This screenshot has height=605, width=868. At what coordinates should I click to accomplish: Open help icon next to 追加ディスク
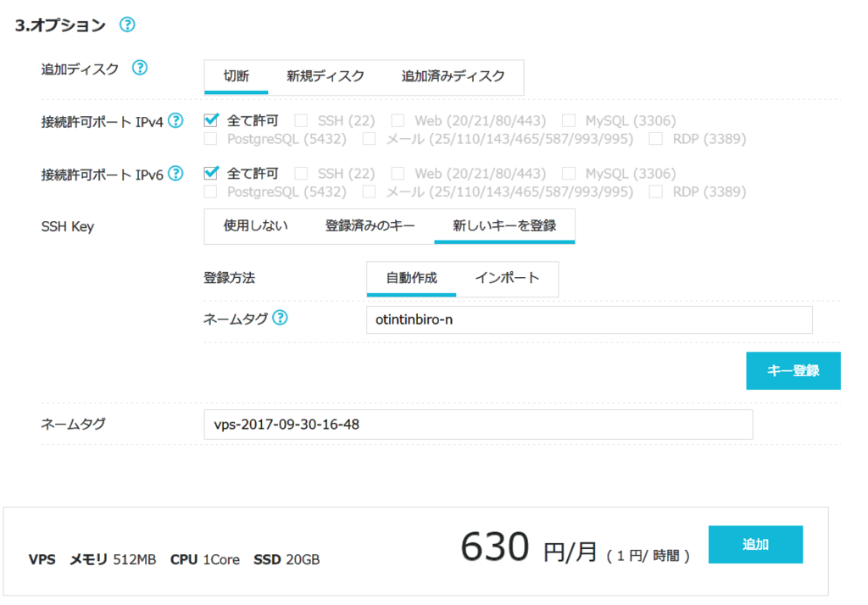pyautogui.click(x=140, y=68)
